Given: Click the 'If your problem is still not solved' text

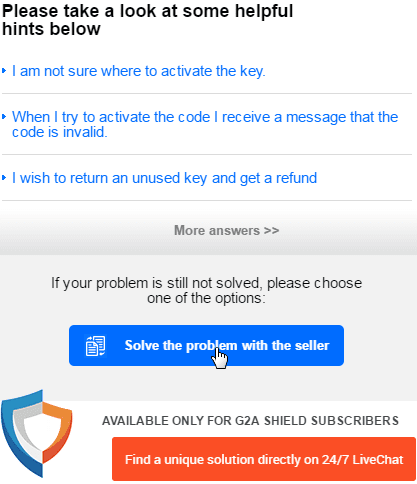Looking at the screenshot, I should tap(206, 290).
